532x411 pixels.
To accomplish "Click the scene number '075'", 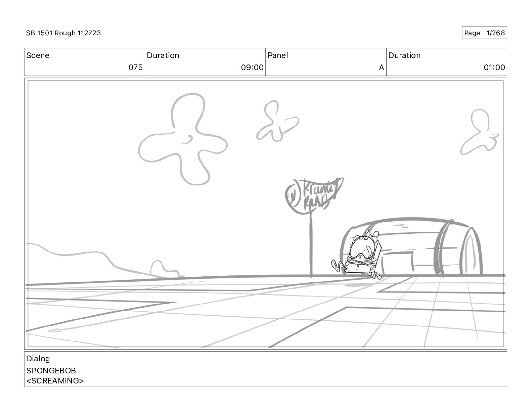I will pos(136,67).
